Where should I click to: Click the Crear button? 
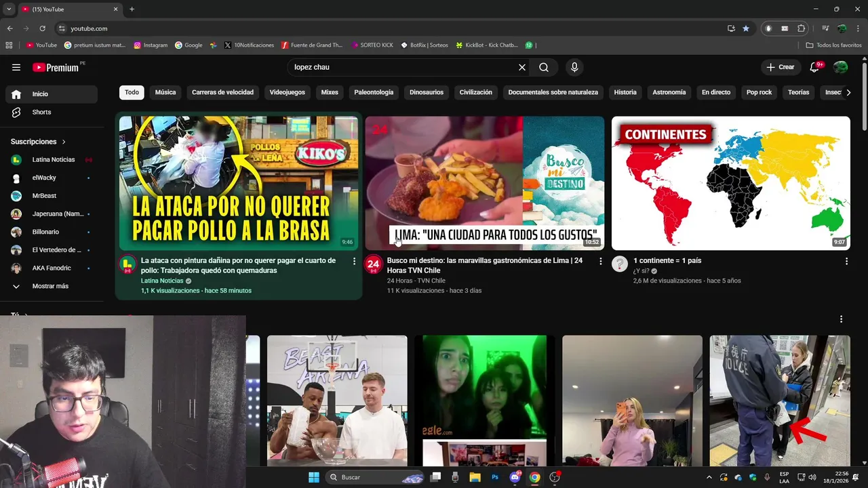click(x=781, y=67)
